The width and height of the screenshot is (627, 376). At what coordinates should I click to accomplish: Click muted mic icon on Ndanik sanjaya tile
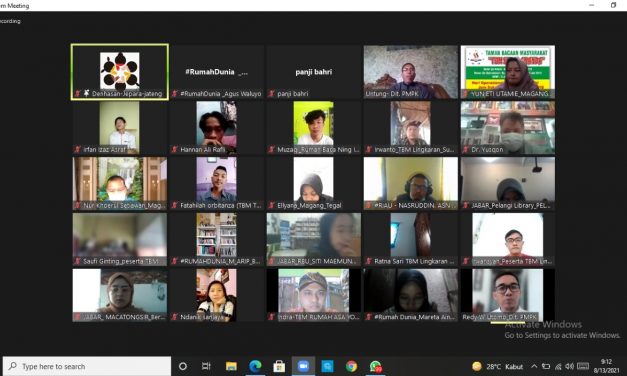click(x=175, y=317)
